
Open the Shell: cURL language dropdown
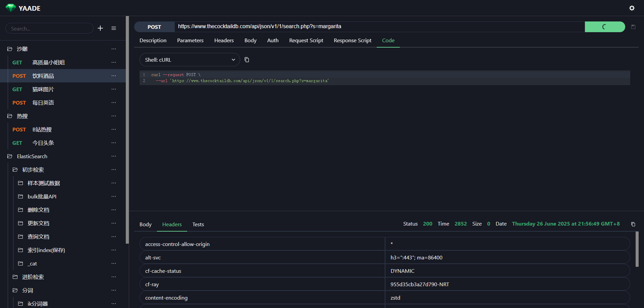coord(190,60)
